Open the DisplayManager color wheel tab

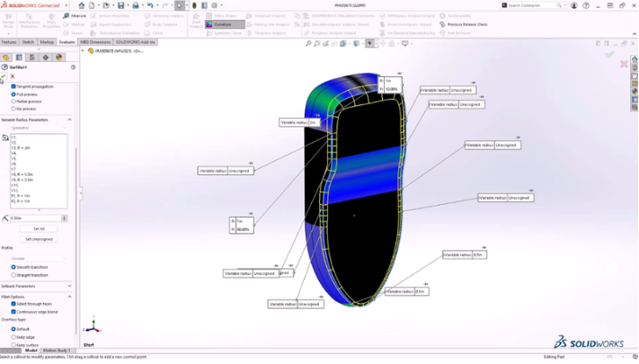[x=59, y=58]
